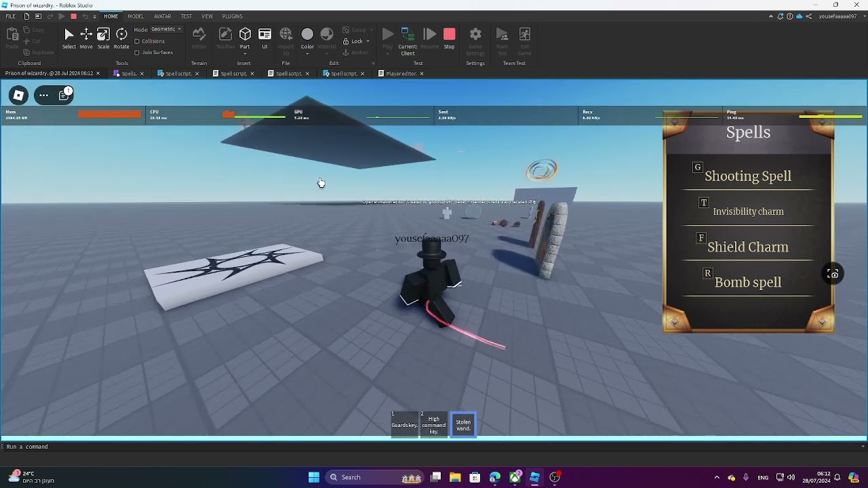Click the quick-access new file icon
868x488 pixels.
click(x=27, y=16)
